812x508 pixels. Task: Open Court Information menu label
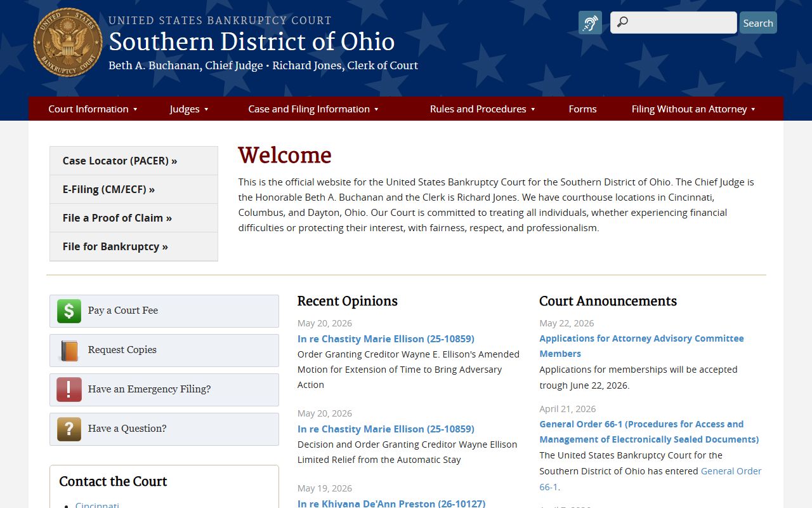point(88,109)
